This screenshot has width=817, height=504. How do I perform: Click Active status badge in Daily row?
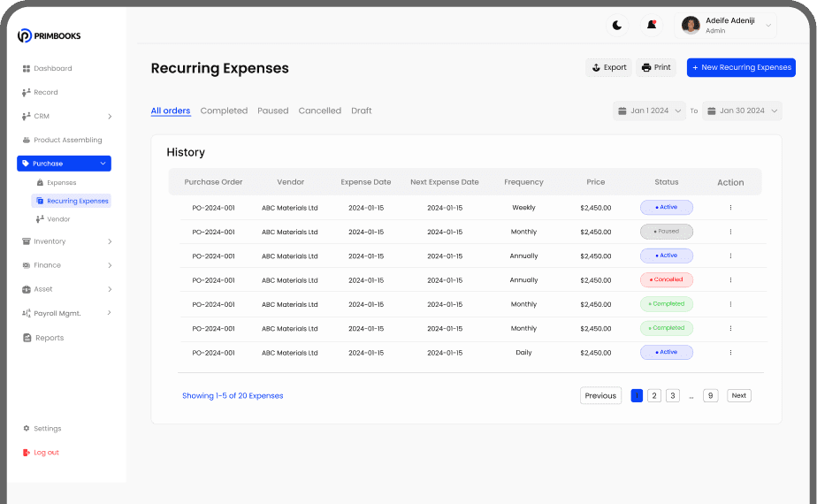click(667, 352)
